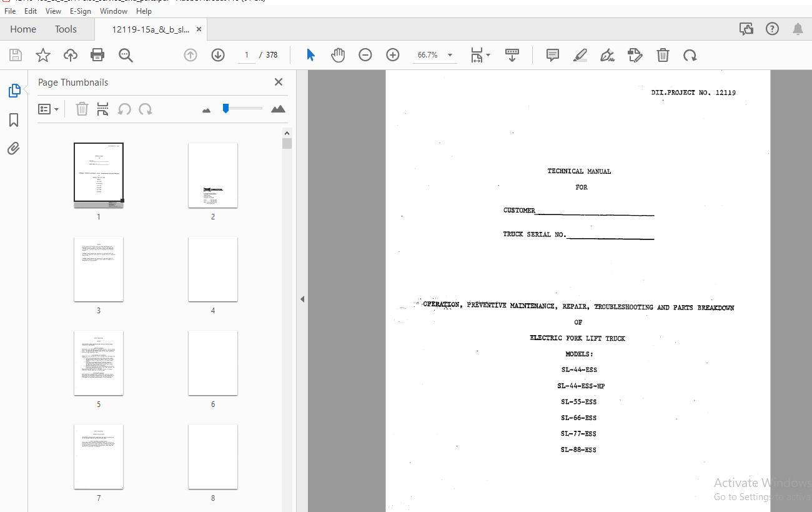812x512 pixels.
Task: Open the help question mark icon
Action: (x=772, y=29)
